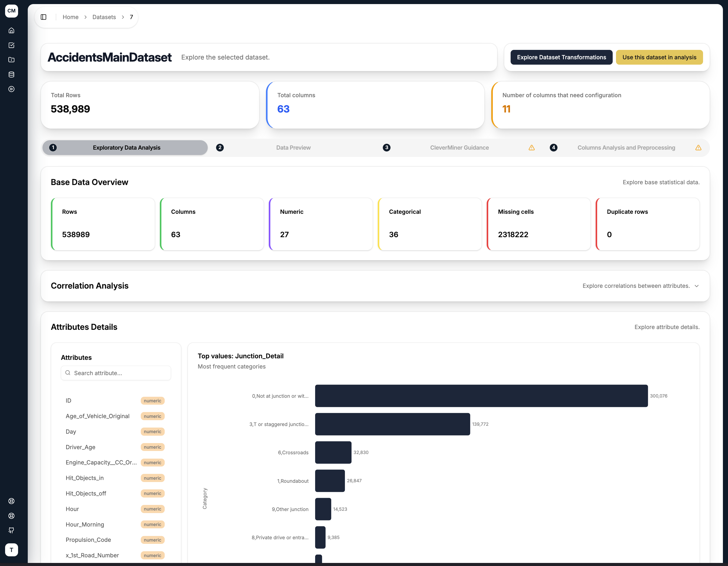Click Explore Dataset Transformations button

(561, 57)
